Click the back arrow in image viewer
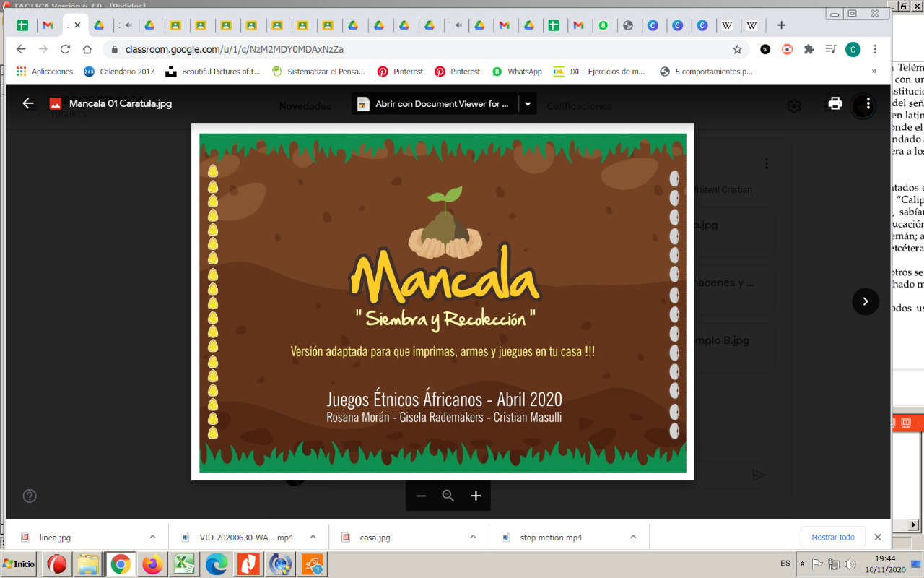 [28, 103]
